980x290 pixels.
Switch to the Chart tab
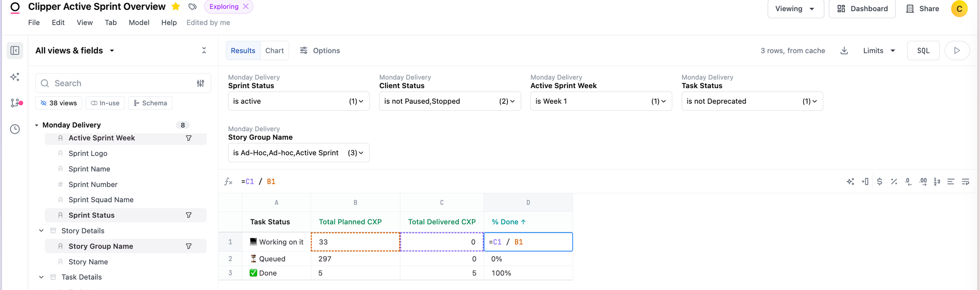(x=274, y=50)
